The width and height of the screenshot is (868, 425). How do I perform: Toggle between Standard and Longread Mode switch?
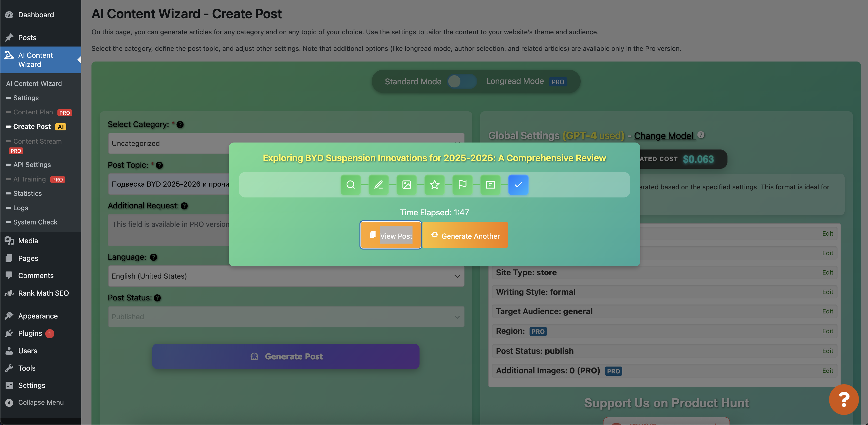click(x=462, y=81)
